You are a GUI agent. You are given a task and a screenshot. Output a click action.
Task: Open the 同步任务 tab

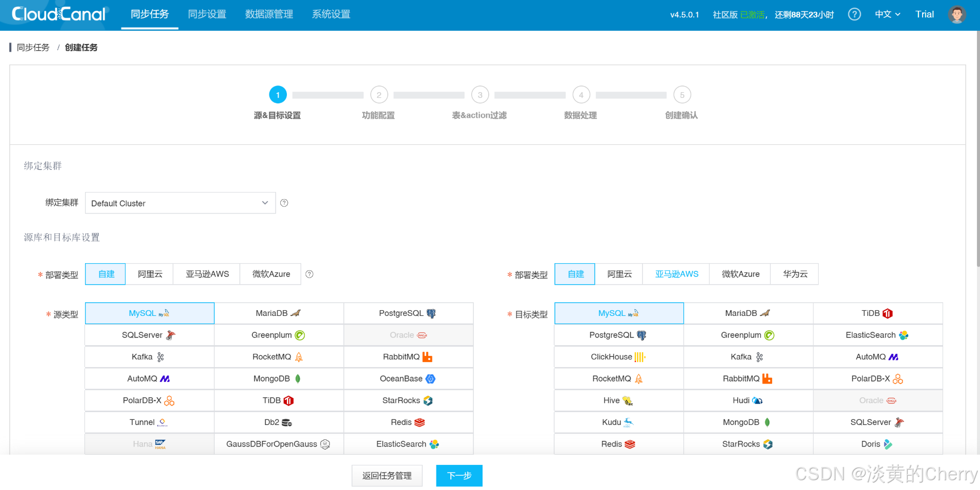(x=150, y=14)
